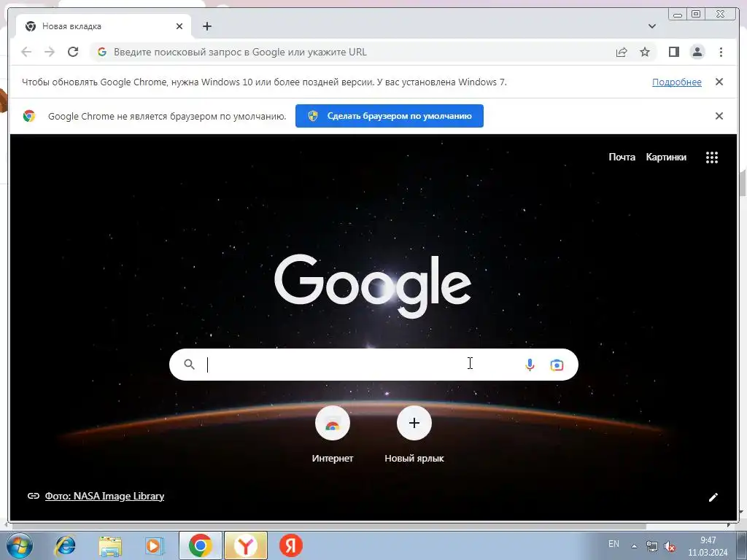Image resolution: width=747 pixels, height=560 pixels.
Task: Go forward with the forward arrow
Action: 50,52
